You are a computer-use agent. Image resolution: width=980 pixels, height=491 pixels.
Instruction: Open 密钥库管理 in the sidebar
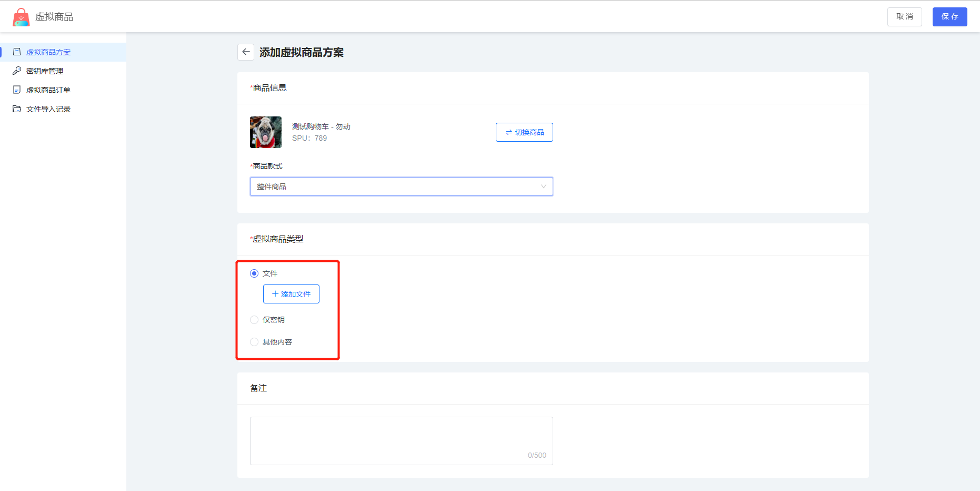45,71
